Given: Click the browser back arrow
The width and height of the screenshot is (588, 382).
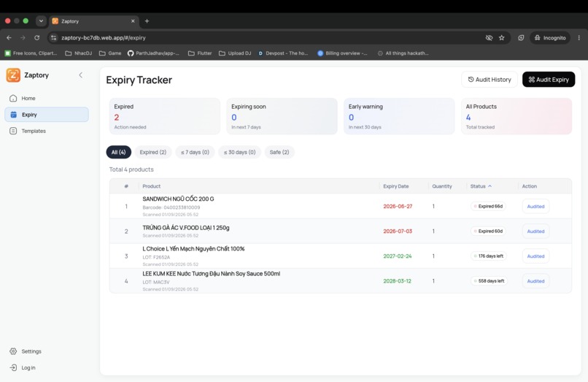Looking at the screenshot, I should pos(9,37).
